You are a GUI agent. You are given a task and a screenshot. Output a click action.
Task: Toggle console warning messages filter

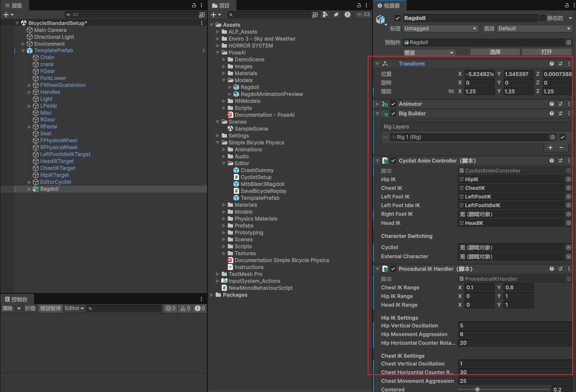pyautogui.click(x=185, y=308)
